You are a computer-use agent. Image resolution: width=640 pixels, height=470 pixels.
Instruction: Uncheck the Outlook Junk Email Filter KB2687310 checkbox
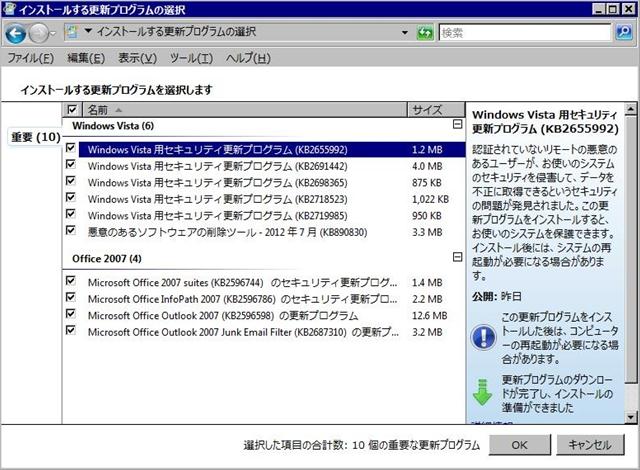pos(71,330)
